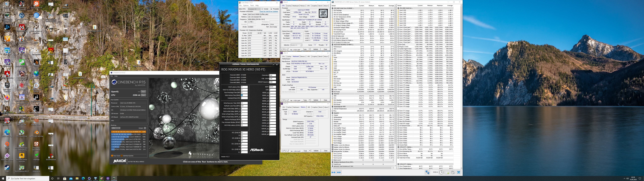
Task: Click HWiNFO collapse columns arrows icon
Action: click(x=339, y=172)
